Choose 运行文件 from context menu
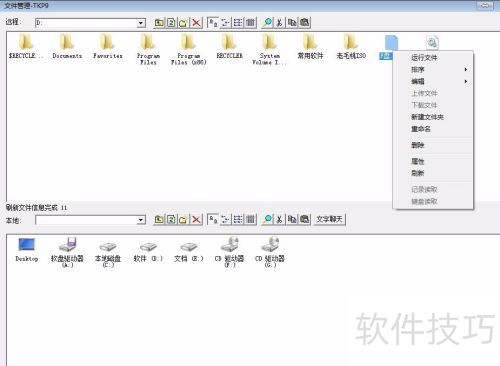This screenshot has height=366, width=500. [x=433, y=58]
